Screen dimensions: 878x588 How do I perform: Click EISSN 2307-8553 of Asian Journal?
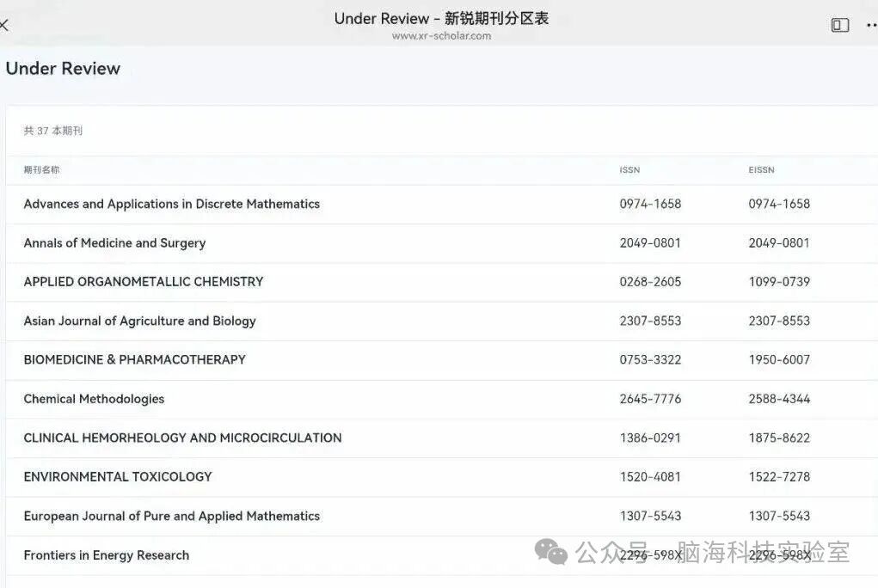click(x=779, y=321)
